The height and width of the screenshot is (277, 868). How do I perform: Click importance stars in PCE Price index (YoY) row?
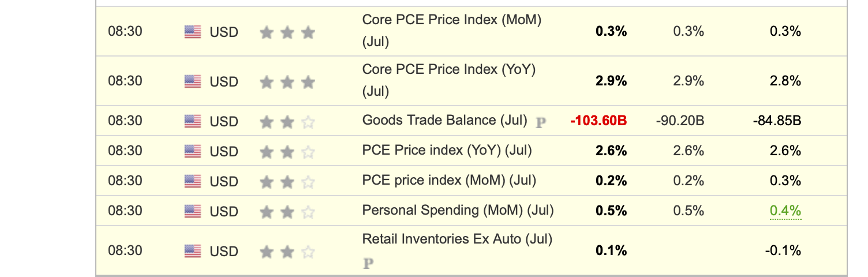tap(287, 152)
